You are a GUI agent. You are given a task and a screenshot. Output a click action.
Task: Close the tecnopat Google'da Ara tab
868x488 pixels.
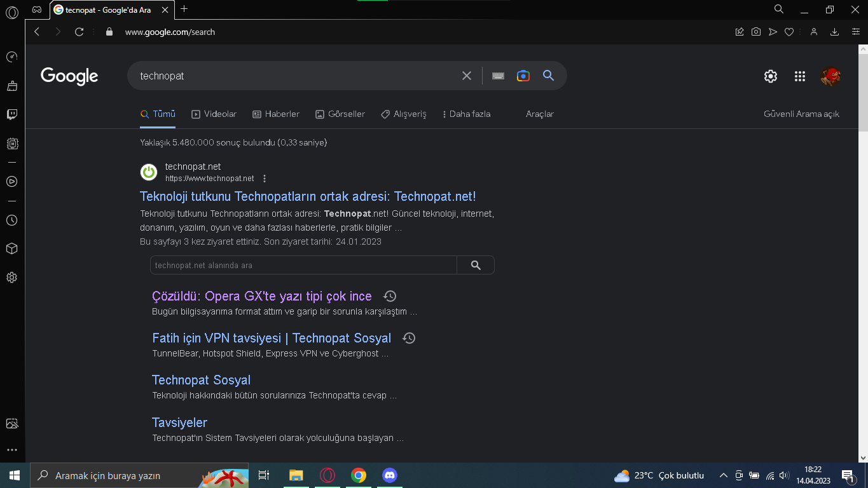pyautogui.click(x=165, y=10)
